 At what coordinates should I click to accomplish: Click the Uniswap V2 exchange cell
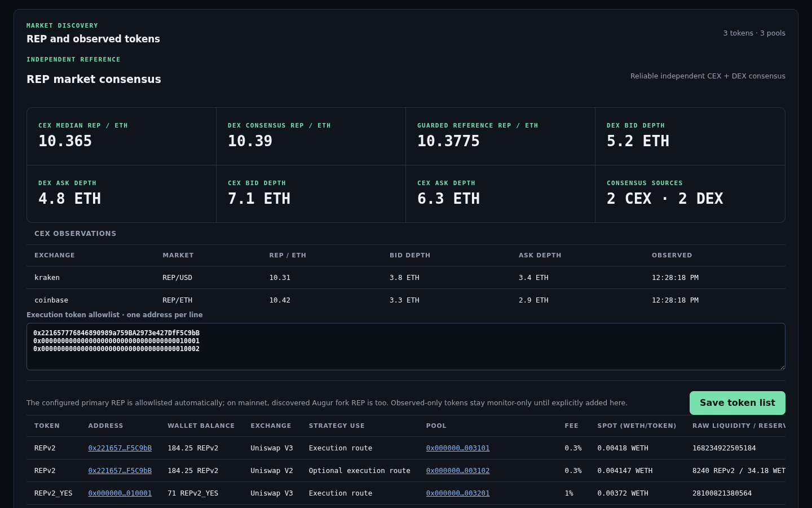pos(272,471)
